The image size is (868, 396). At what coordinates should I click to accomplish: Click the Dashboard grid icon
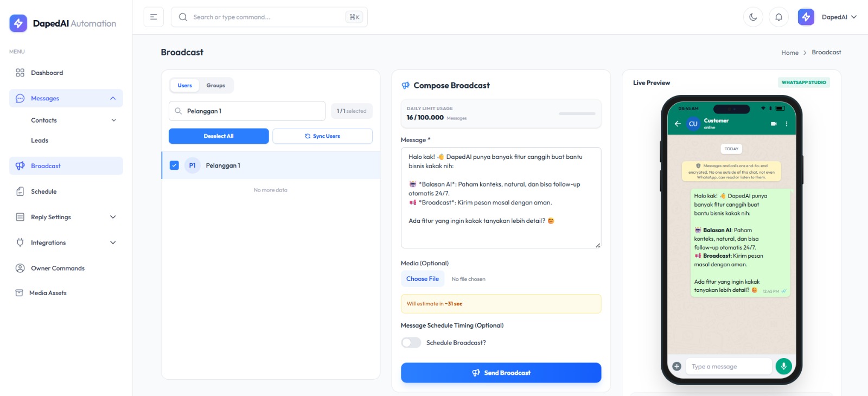click(20, 73)
